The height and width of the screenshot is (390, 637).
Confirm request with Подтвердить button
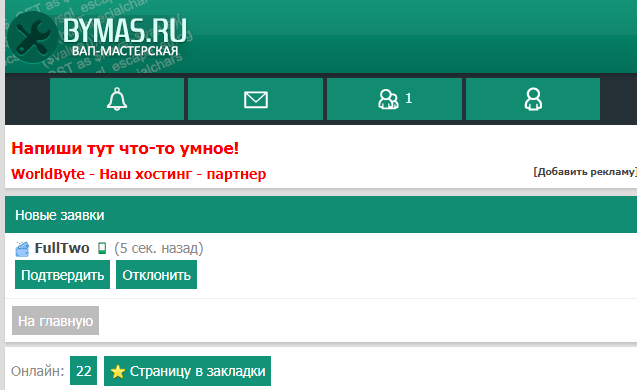tap(63, 275)
